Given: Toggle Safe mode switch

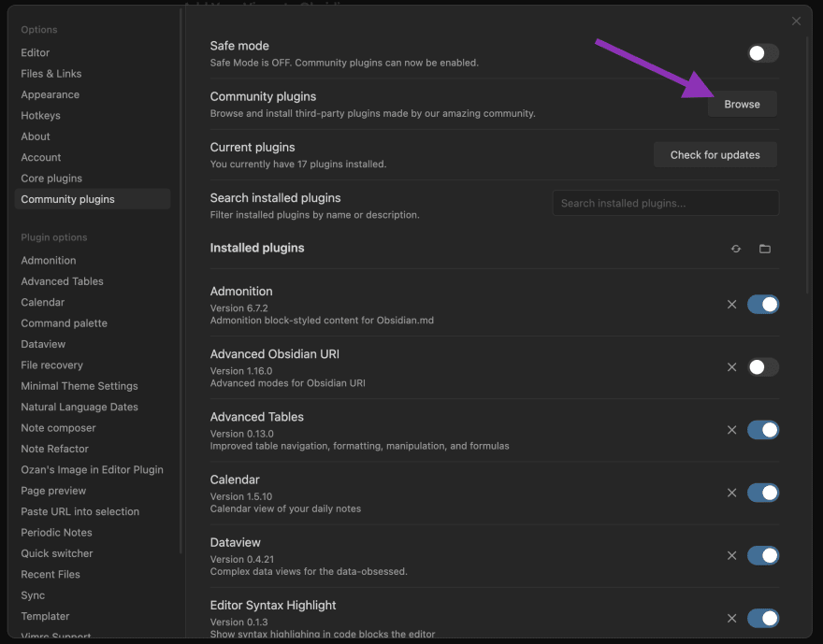Looking at the screenshot, I should 763,53.
